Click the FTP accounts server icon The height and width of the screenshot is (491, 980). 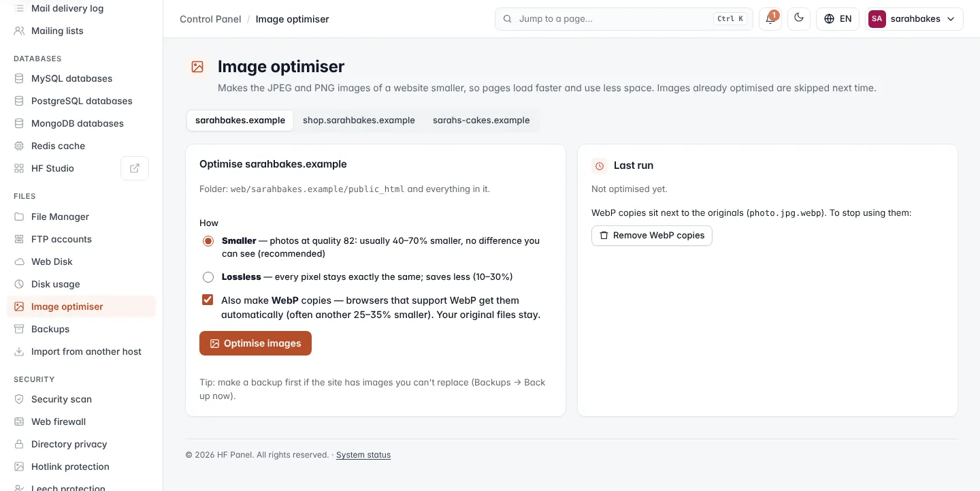pyautogui.click(x=19, y=239)
